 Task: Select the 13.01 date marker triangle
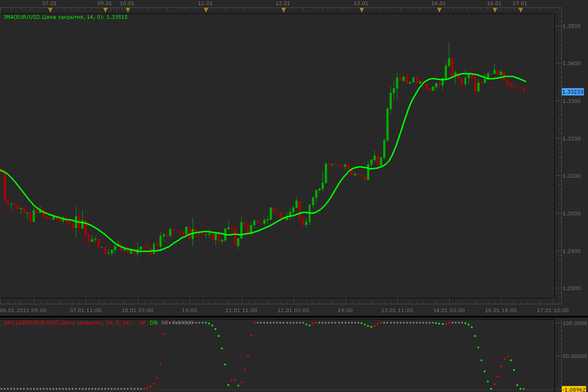(362, 10)
